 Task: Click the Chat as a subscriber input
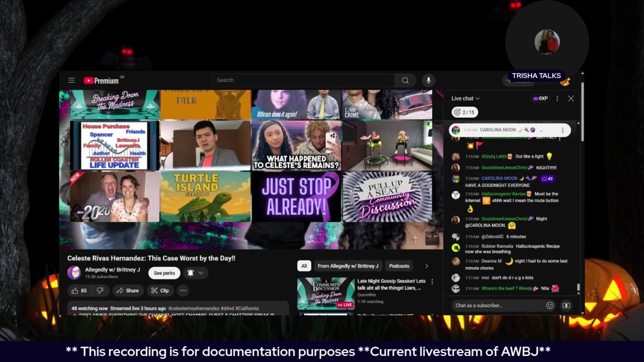tap(498, 305)
